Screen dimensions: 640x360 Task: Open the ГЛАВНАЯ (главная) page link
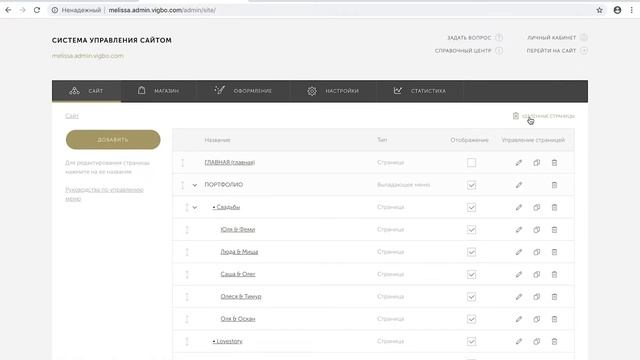click(x=230, y=162)
